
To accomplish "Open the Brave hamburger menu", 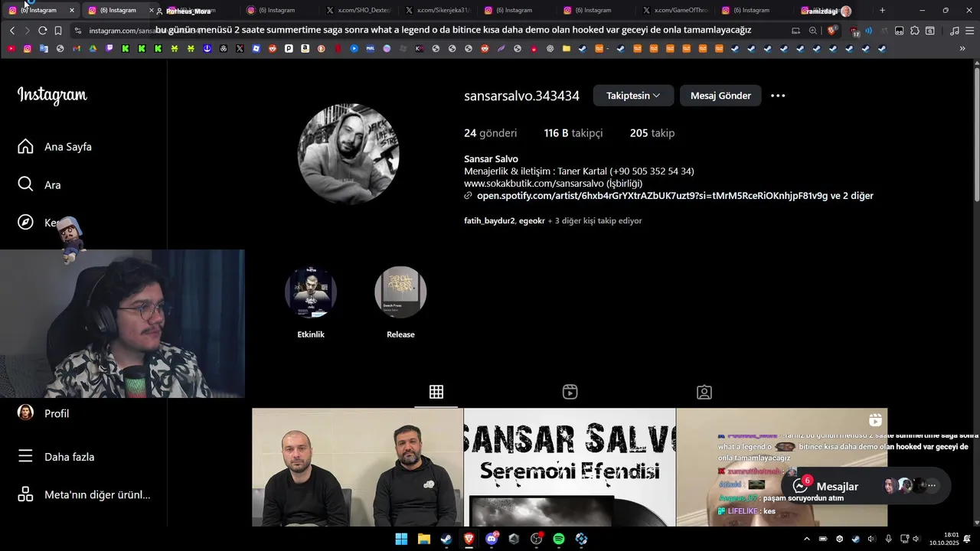I will click(969, 31).
